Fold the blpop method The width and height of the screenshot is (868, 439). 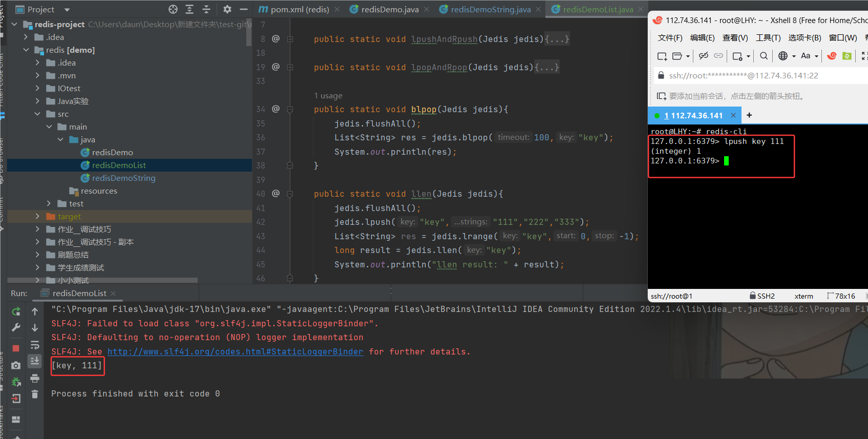290,109
